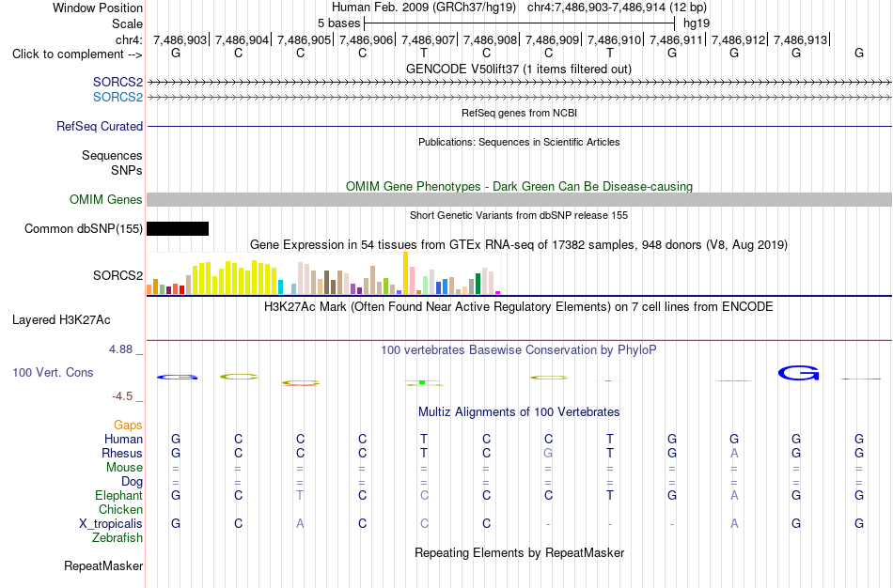Click the magenta bar ending the GTEx chart

498,292
